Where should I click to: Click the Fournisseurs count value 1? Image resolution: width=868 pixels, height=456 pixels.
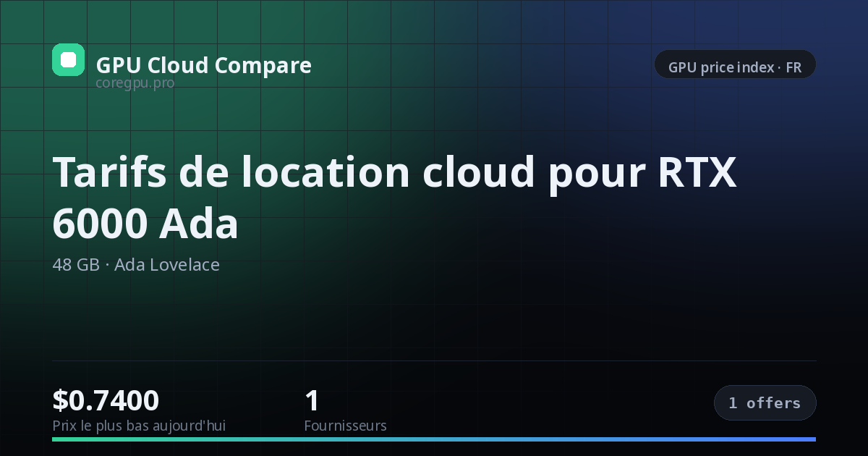pos(312,400)
